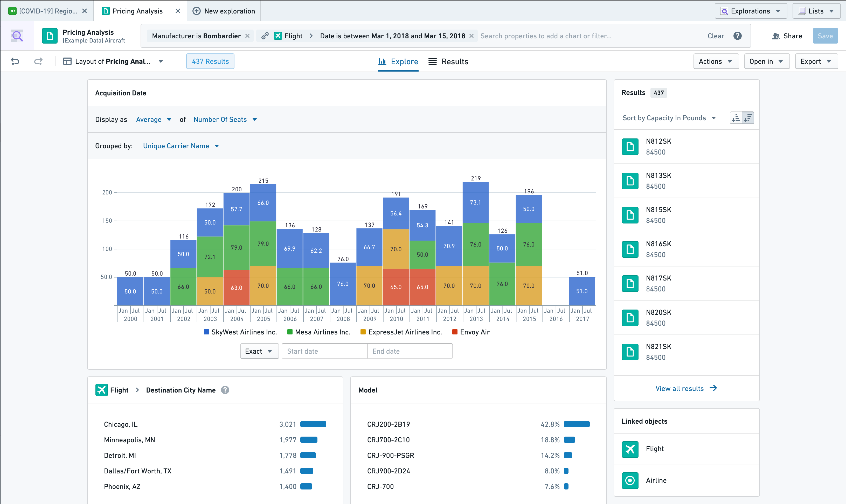
Task: Open the search magnifier icon at left
Action: [17, 36]
